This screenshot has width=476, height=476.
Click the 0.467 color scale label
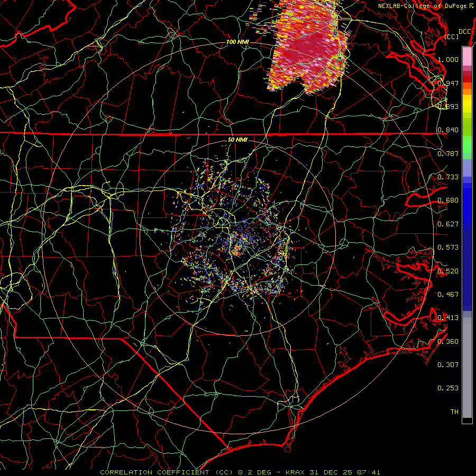coord(448,294)
